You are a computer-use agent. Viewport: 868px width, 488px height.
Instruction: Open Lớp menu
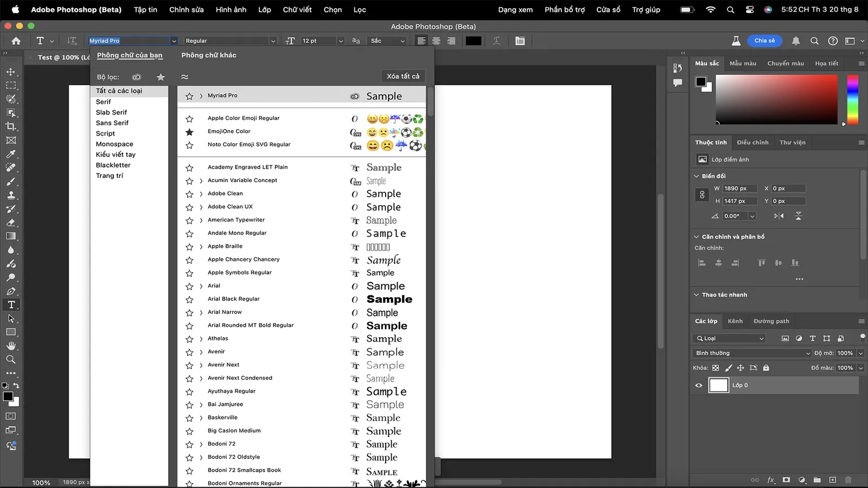pyautogui.click(x=264, y=10)
